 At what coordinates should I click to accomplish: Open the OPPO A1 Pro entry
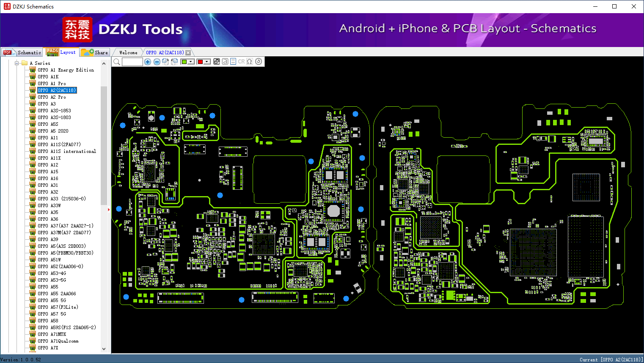tap(52, 83)
